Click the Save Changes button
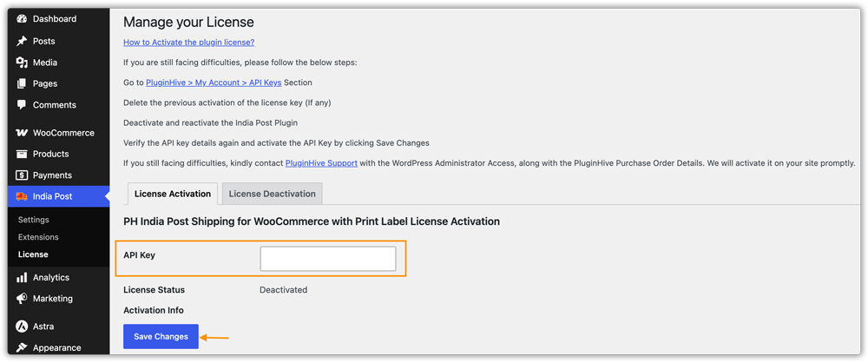Image resolution: width=868 pixels, height=363 pixels. click(161, 336)
